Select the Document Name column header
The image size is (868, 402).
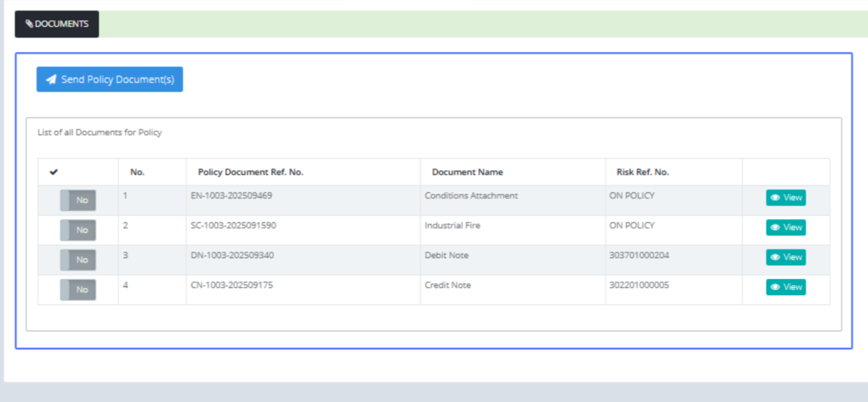click(467, 172)
